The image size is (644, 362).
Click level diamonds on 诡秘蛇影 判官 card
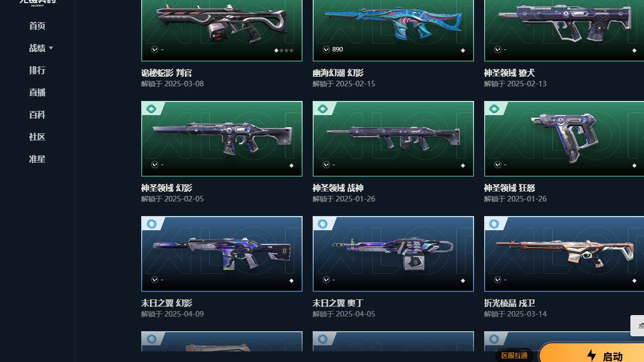pyautogui.click(x=284, y=50)
